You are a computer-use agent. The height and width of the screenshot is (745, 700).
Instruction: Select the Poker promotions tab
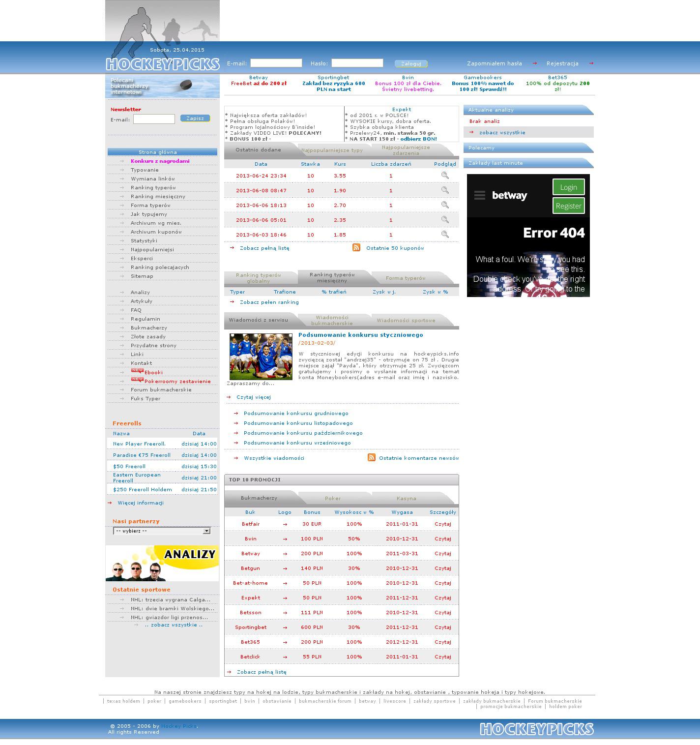(333, 499)
